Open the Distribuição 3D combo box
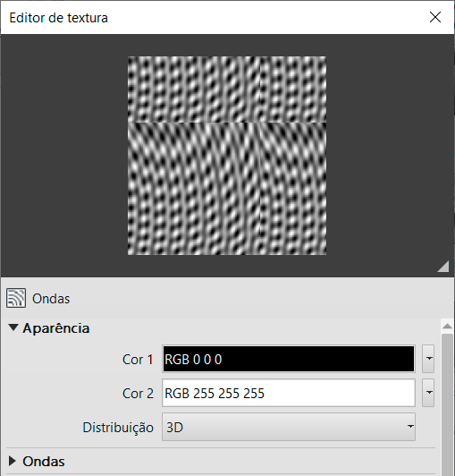455x476 pixels. (x=289, y=427)
